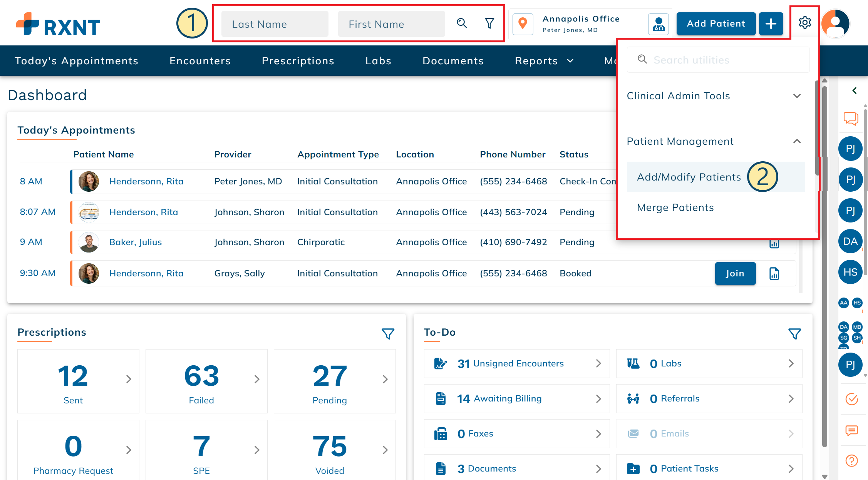
Task: Open patient Henderson, Rita 8:07 AM link
Action: pyautogui.click(x=144, y=212)
